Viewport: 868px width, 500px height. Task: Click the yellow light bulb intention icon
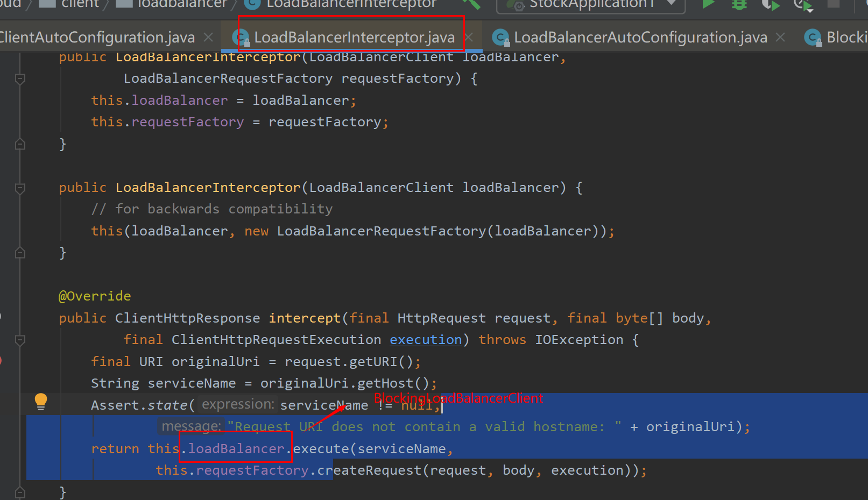click(41, 402)
